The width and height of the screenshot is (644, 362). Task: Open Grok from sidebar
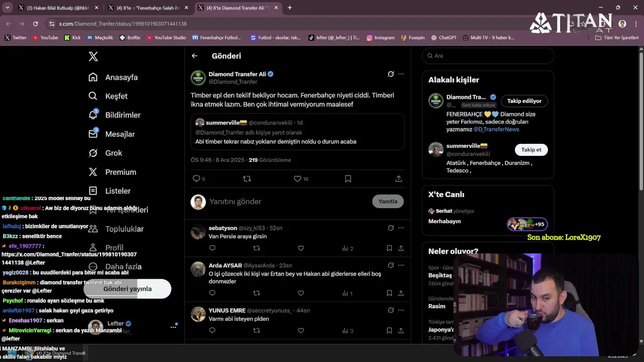pyautogui.click(x=105, y=153)
